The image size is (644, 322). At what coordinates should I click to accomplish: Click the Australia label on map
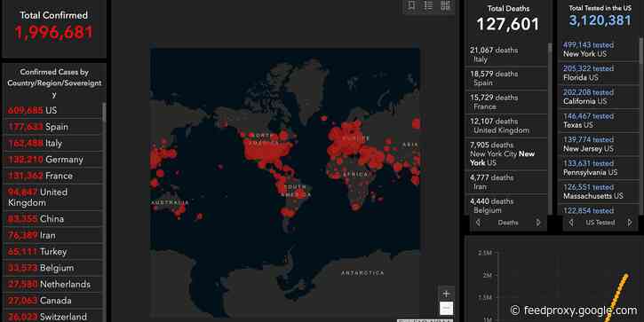coord(170,202)
